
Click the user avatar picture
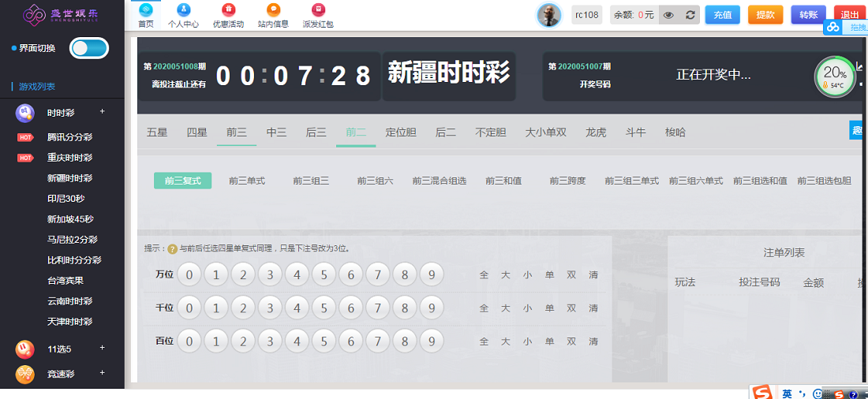click(x=548, y=15)
